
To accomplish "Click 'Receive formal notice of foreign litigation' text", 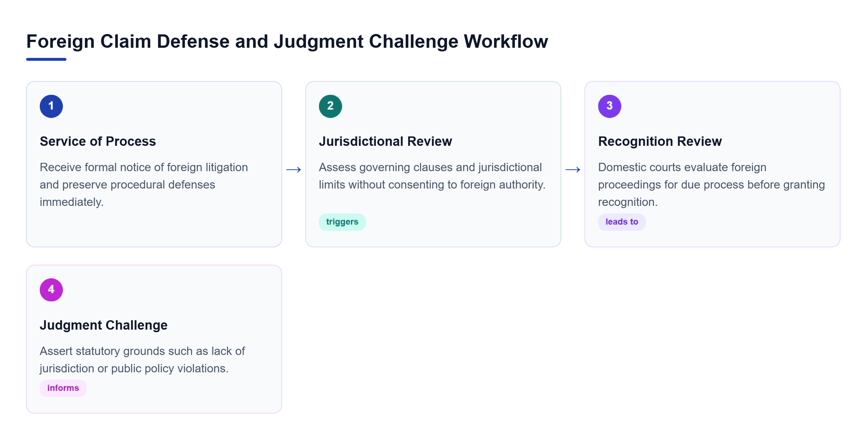I will 144,185.
